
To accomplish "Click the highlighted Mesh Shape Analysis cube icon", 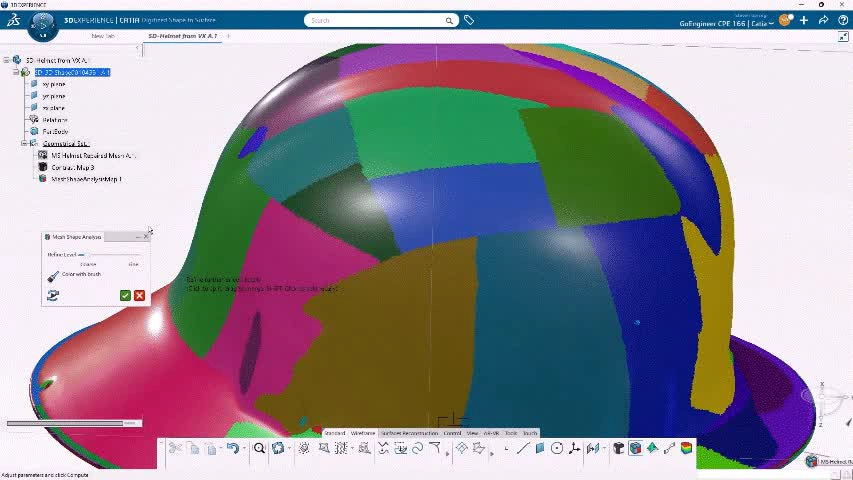I will (635, 448).
